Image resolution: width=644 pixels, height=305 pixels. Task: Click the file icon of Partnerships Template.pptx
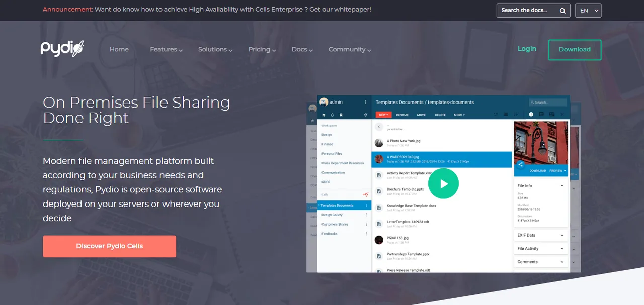pos(379,256)
